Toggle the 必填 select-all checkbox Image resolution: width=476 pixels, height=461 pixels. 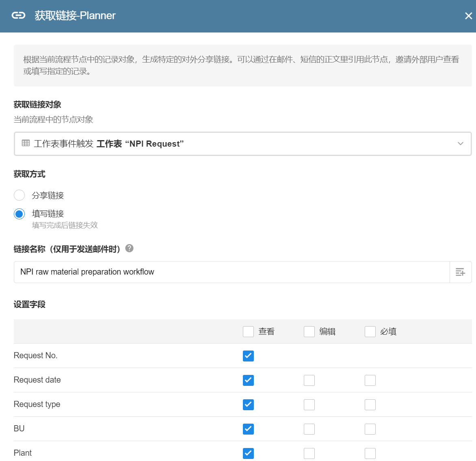click(370, 331)
